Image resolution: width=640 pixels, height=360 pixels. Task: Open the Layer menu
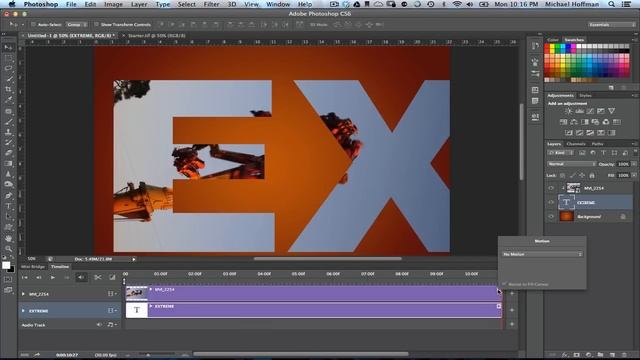[x=139, y=4]
